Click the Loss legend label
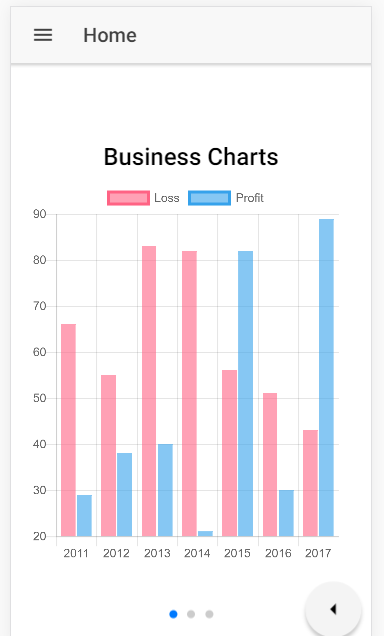384x636 pixels. pos(167,198)
